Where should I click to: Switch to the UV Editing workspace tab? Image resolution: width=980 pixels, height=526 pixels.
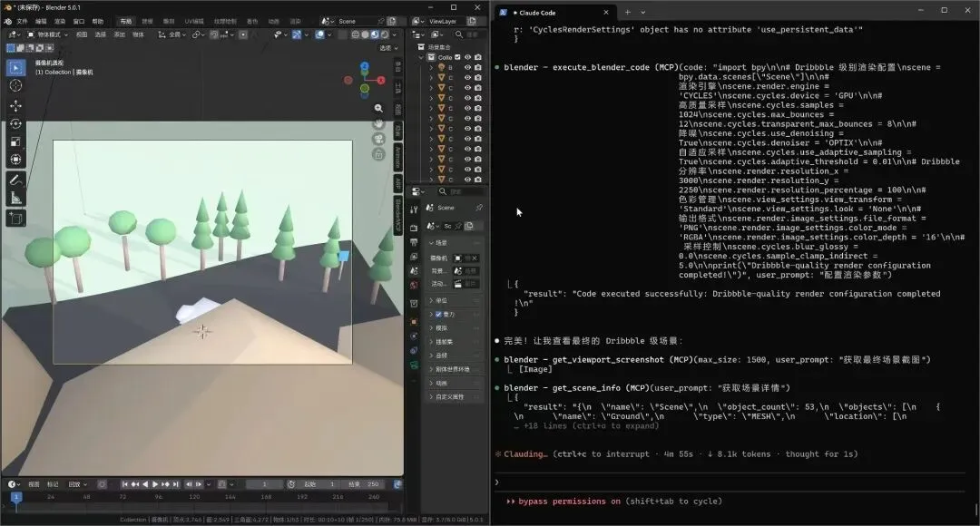tap(194, 21)
